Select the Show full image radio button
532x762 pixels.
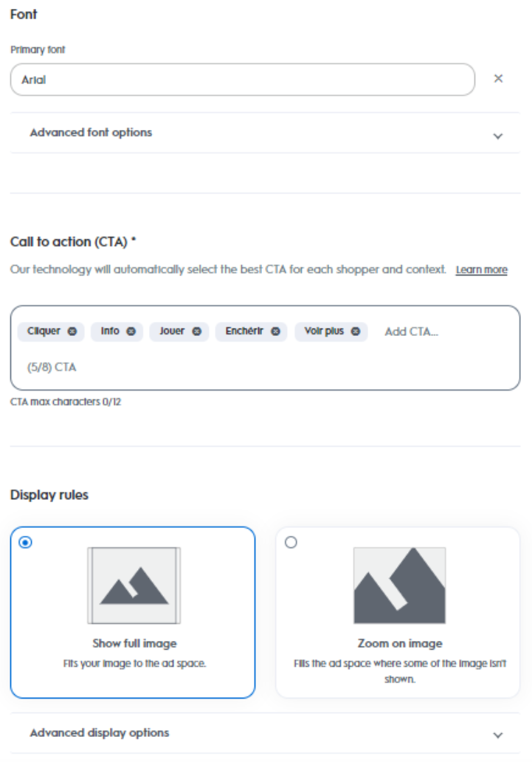point(26,542)
